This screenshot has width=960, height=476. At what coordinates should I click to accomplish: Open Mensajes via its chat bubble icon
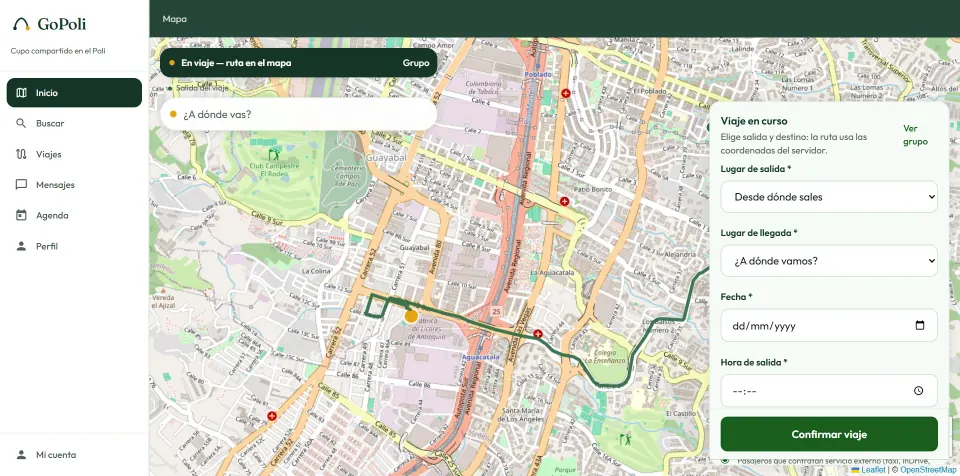(21, 184)
